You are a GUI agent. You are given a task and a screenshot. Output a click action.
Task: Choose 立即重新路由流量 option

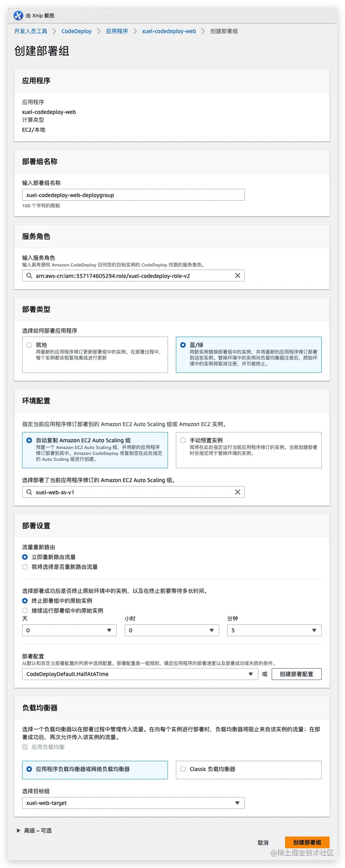pos(25,557)
